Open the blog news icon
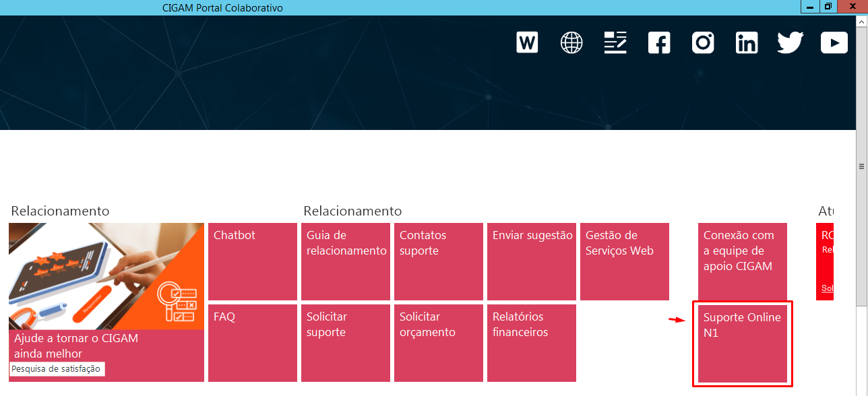The image size is (868, 396). click(615, 42)
